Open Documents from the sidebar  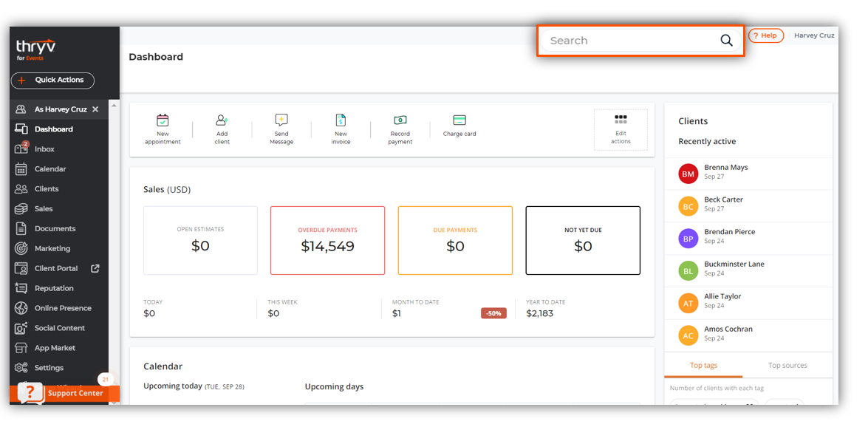(55, 229)
